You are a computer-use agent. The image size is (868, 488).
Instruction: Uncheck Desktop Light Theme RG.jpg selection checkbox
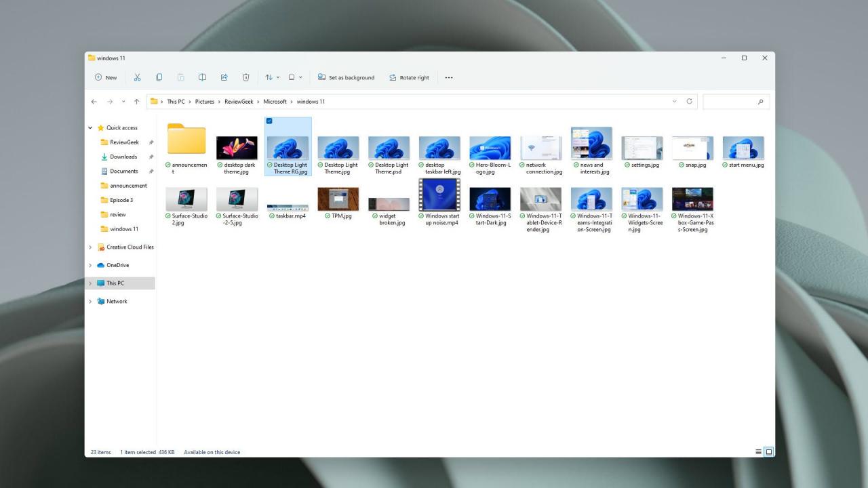tap(270, 121)
